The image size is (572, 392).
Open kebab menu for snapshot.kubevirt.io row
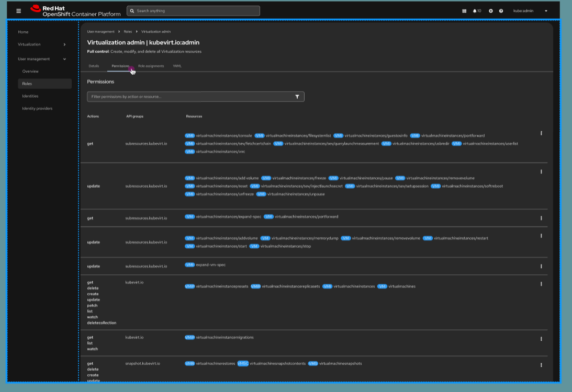pyautogui.click(x=541, y=365)
